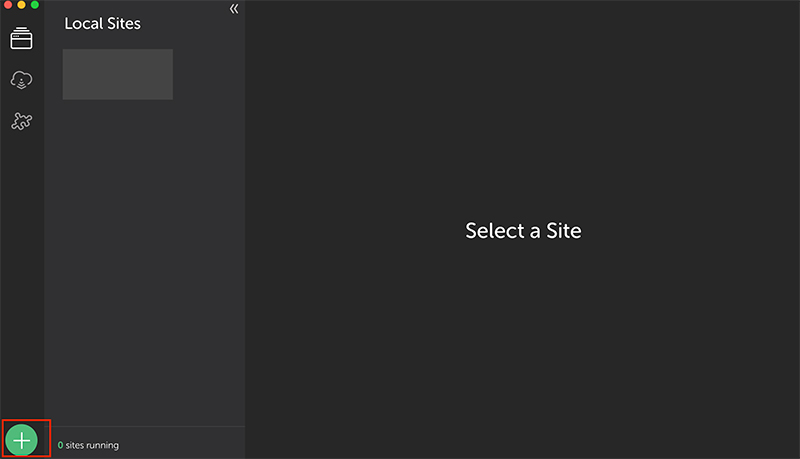The height and width of the screenshot is (459, 800).
Task: Open the Add-ons puzzle piece icon
Action: pos(21,121)
